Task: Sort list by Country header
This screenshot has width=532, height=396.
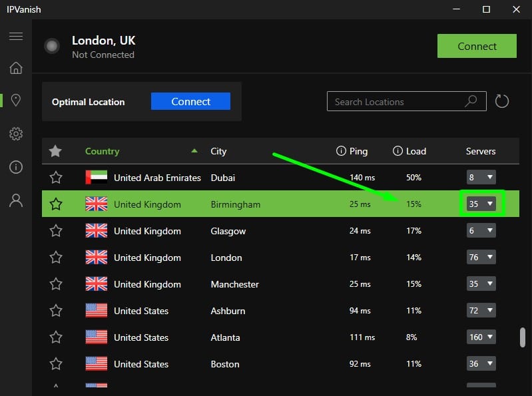Action: click(x=102, y=151)
